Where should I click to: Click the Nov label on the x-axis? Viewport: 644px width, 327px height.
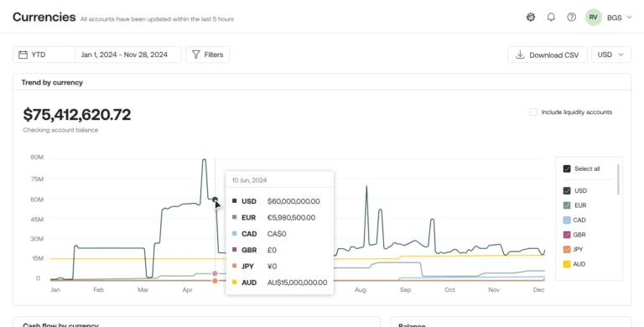(494, 290)
